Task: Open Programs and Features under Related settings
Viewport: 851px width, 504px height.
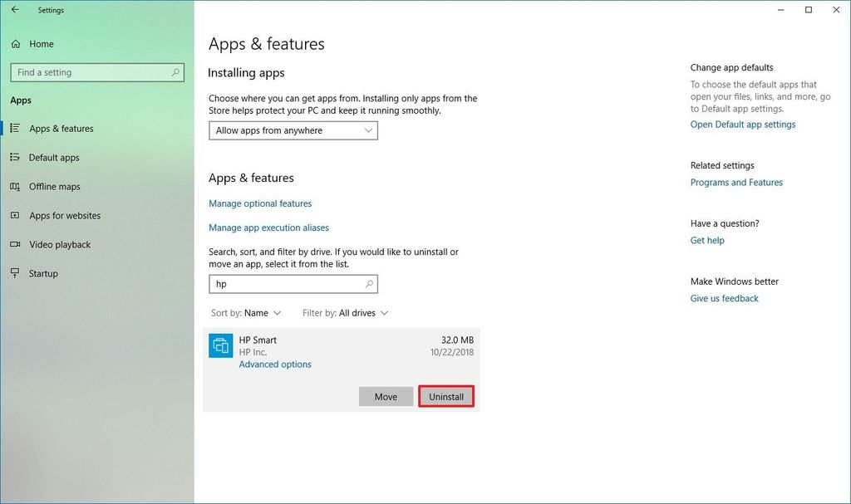Action: coord(736,182)
